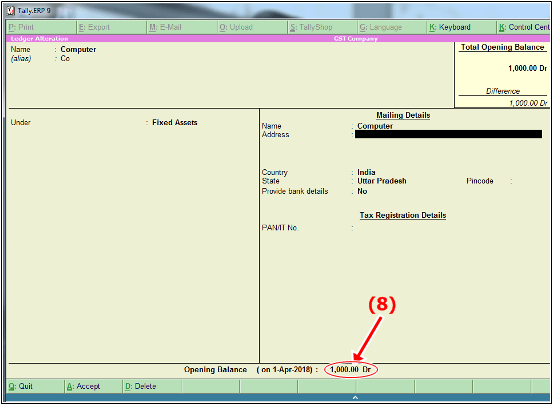Screen dimensions: 553x405
Task: Change the State value Uttar Pradesh
Action: tap(382, 181)
